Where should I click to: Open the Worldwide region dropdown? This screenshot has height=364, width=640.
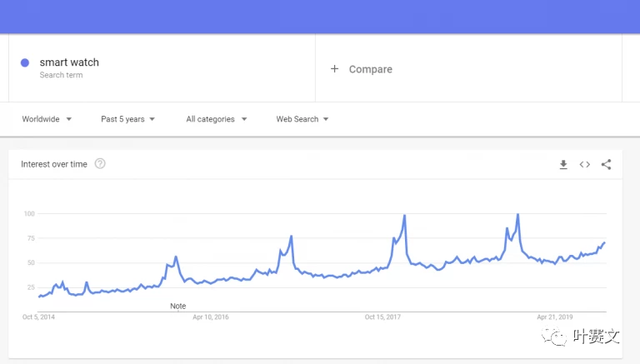[47, 119]
